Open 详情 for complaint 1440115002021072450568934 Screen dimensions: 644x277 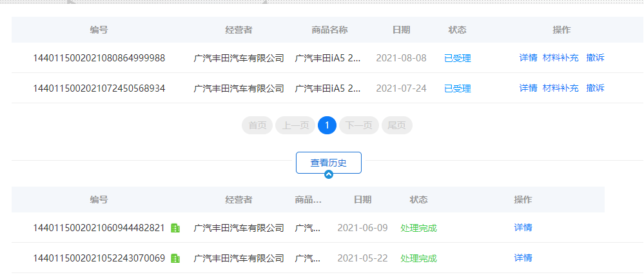click(528, 88)
